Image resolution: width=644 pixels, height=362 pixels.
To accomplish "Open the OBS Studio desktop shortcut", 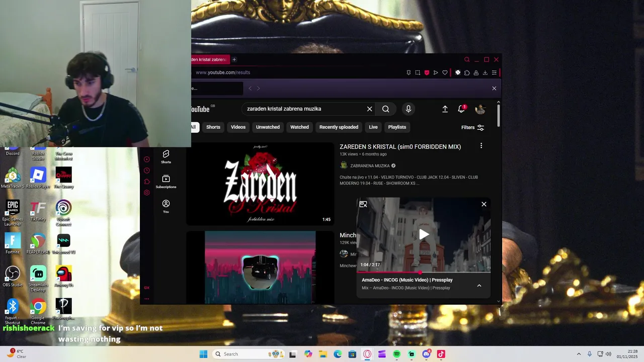I will (13, 277).
